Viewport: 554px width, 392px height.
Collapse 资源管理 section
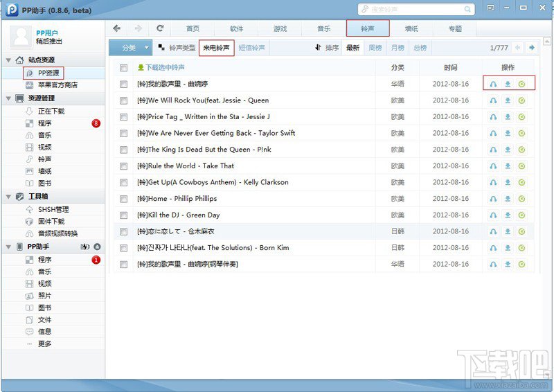pos(8,98)
